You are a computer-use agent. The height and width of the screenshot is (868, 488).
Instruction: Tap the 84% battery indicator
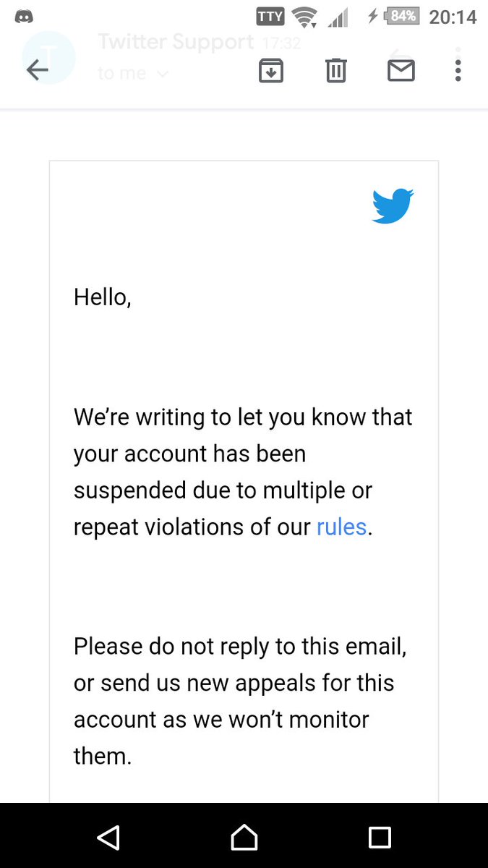click(x=401, y=16)
